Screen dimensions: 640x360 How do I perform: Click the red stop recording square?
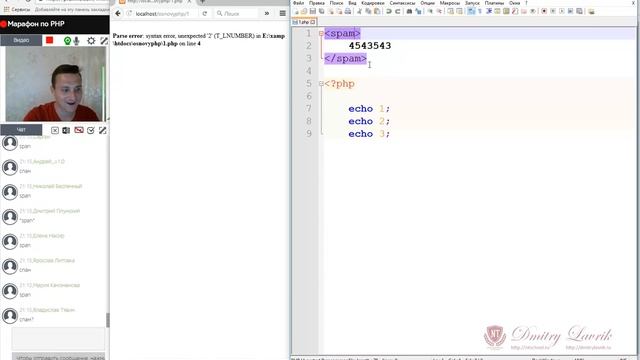[50, 40]
